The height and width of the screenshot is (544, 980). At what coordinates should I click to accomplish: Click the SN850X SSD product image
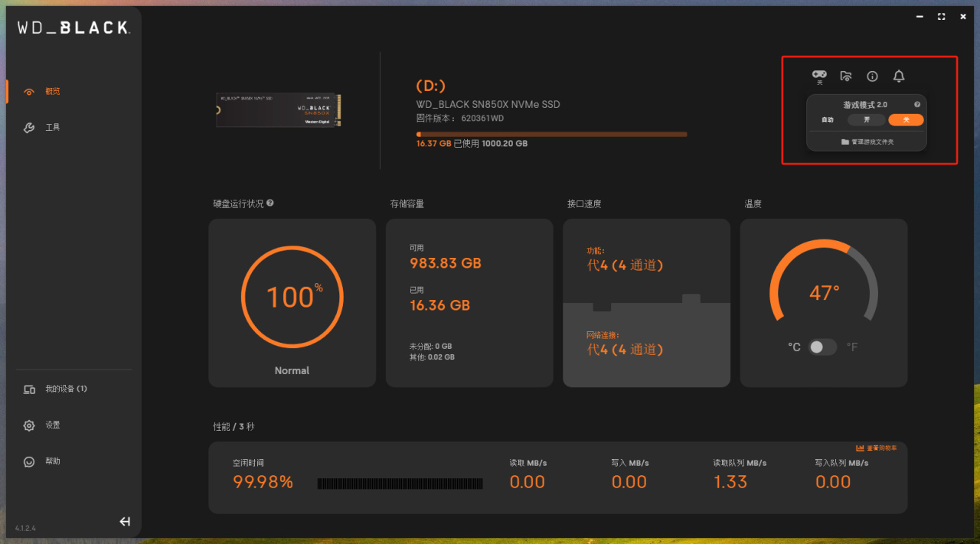[278, 110]
